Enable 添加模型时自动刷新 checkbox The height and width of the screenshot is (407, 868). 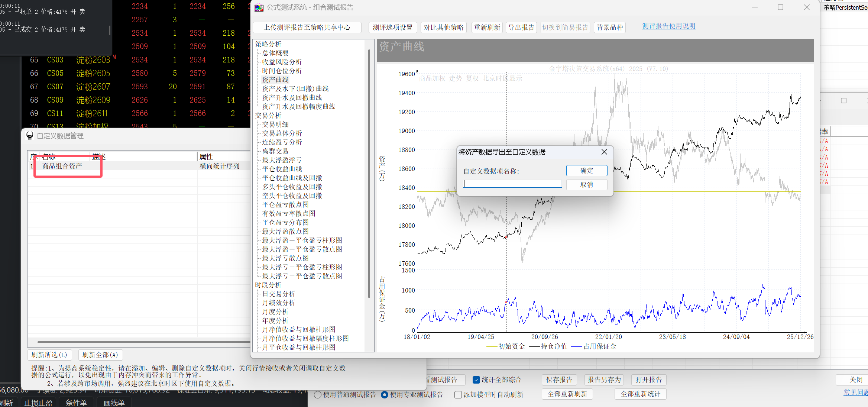[x=458, y=395]
